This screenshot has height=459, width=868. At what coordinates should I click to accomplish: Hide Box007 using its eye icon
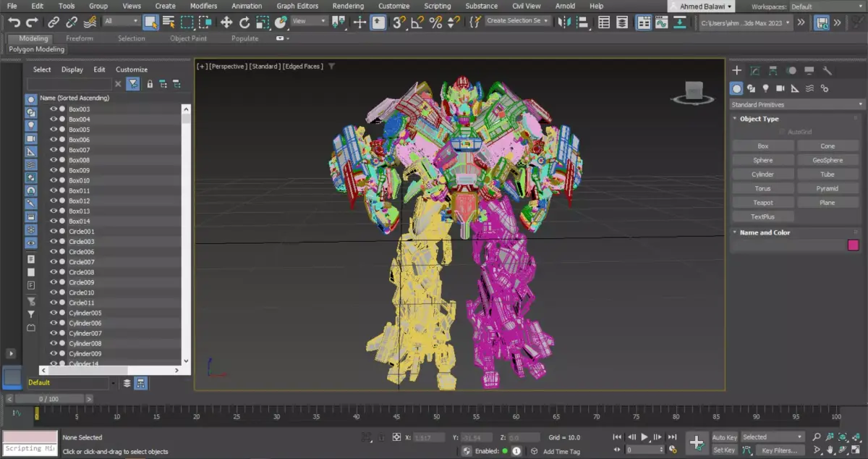coord(54,150)
